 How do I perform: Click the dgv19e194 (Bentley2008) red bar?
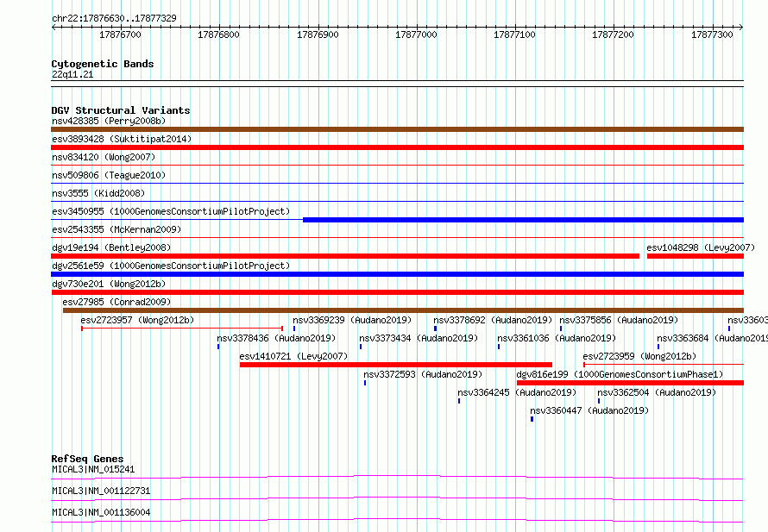pos(345,256)
